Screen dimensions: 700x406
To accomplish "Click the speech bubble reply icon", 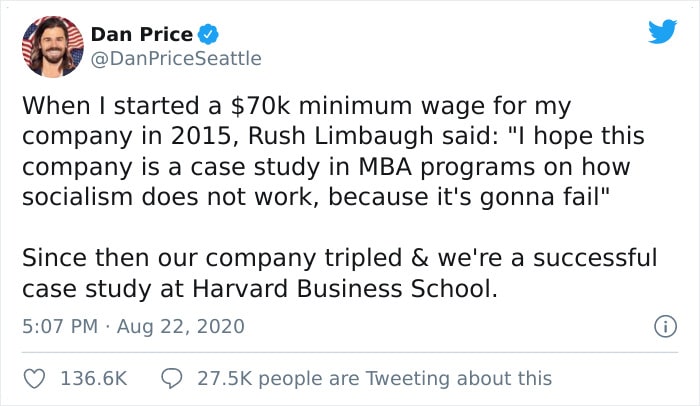I will click(171, 379).
